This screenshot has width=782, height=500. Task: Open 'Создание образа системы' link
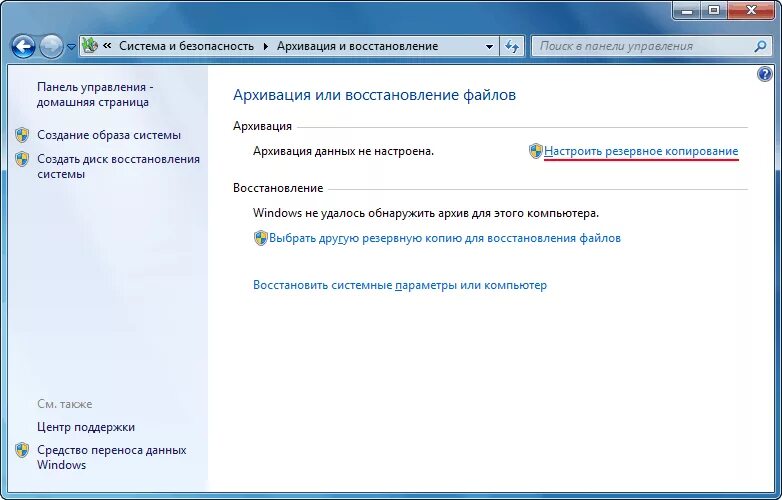pyautogui.click(x=109, y=135)
